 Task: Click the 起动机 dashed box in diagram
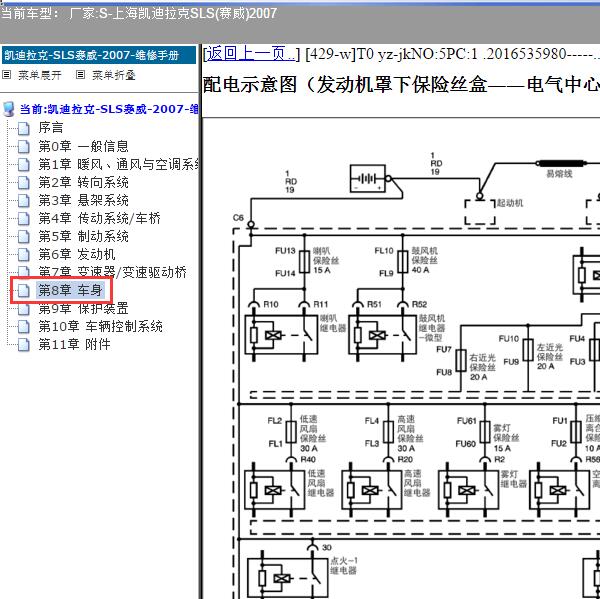[480, 212]
